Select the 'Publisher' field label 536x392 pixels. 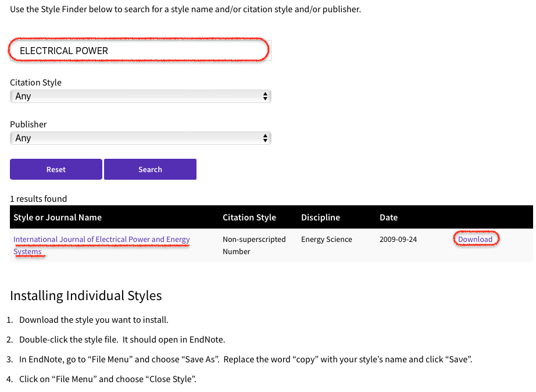pos(28,124)
